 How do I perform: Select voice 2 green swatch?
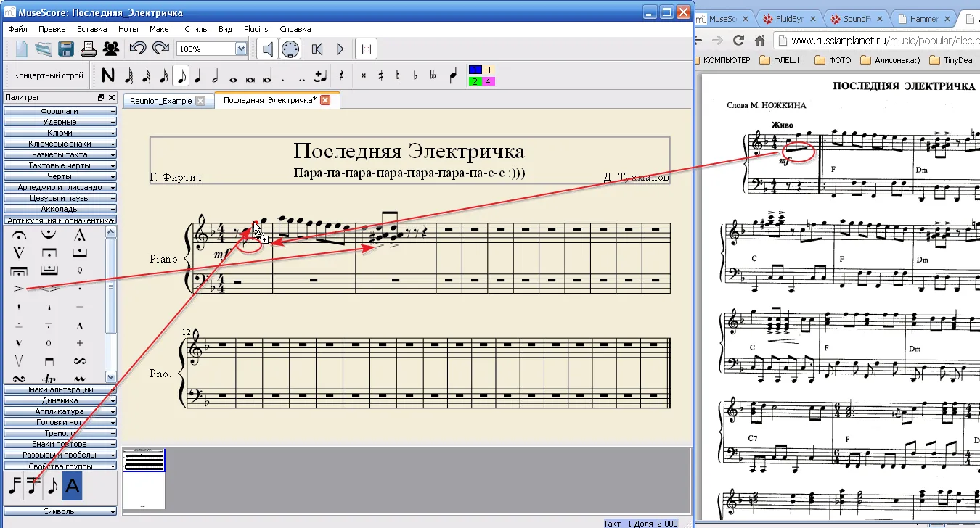coord(475,81)
